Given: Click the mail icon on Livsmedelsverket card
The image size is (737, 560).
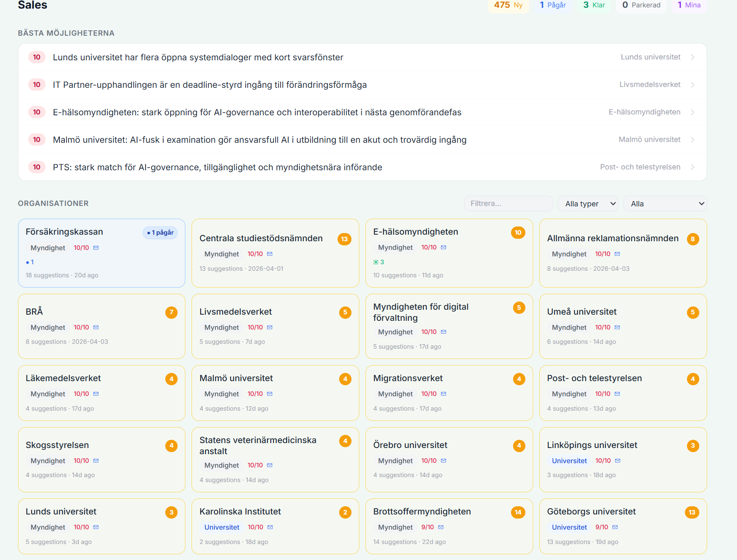Looking at the screenshot, I should 270,327.
